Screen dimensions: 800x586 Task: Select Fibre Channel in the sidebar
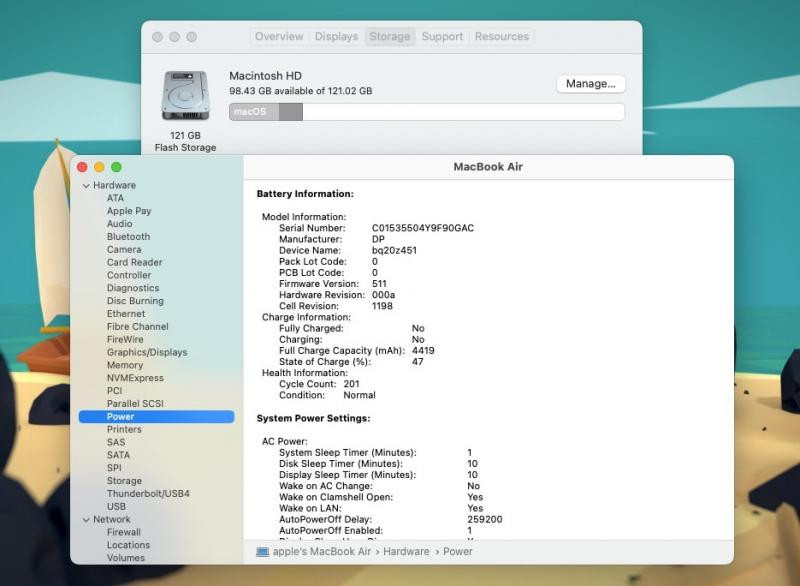(x=138, y=326)
